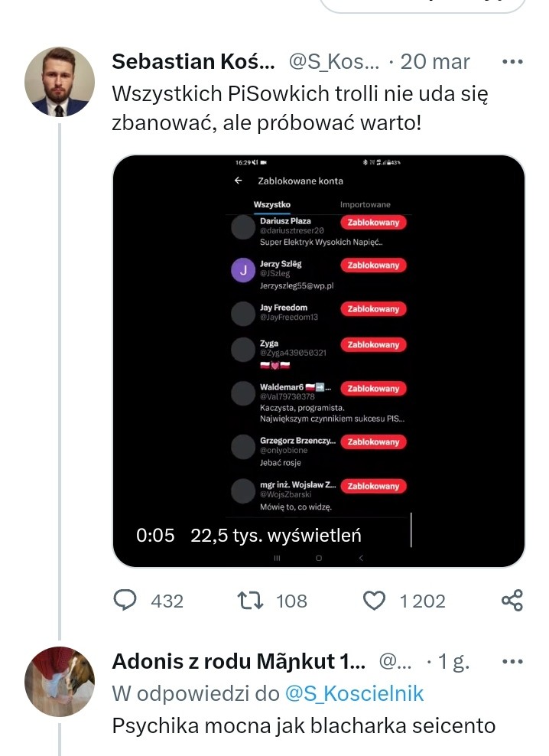Image resolution: width=549 pixels, height=756 pixels.
Task: Toggle Zablokowany button for Zyga
Action: 374,345
